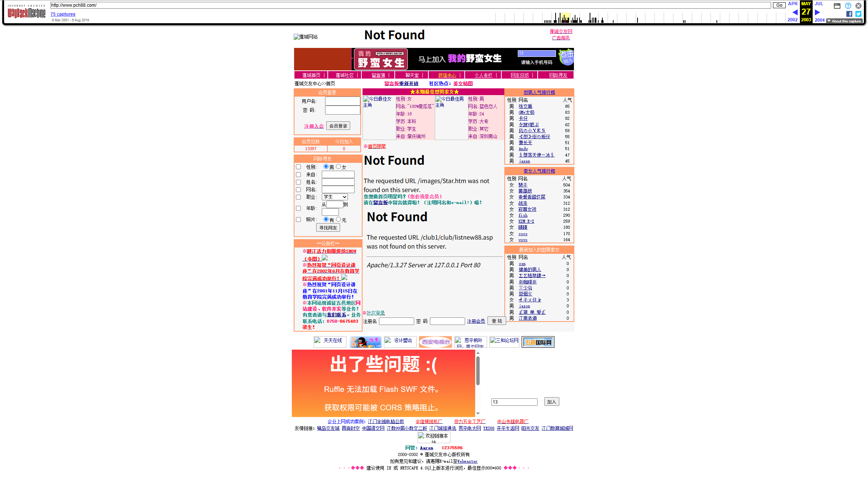Share capture on Facebook icon
This screenshot has height=499, width=868.
[x=849, y=14]
